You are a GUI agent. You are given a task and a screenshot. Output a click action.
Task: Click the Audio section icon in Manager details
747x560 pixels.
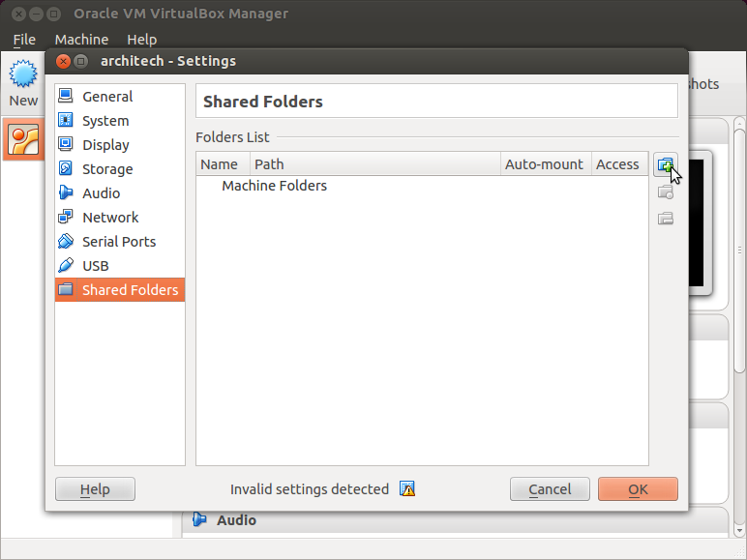click(x=199, y=519)
